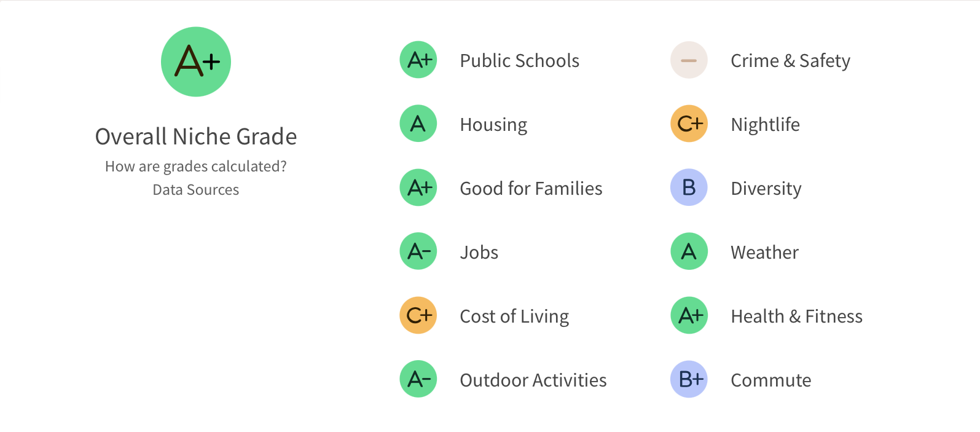
Task: Open the Public Schools category text
Action: (519, 61)
